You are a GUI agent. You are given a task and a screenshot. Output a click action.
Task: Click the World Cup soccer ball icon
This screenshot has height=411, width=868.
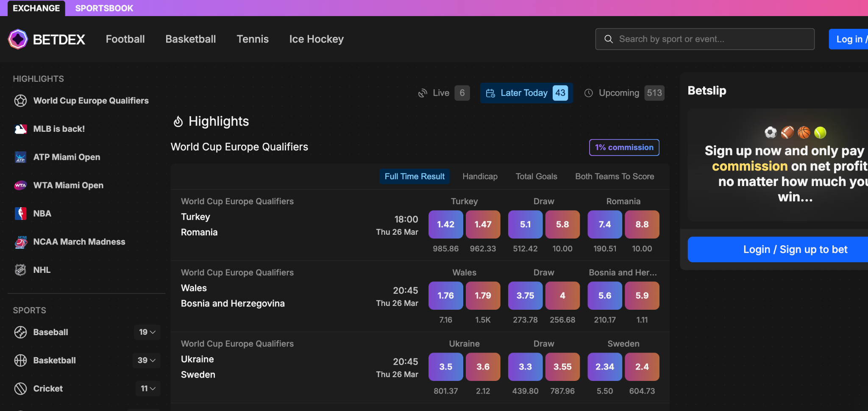click(x=20, y=100)
